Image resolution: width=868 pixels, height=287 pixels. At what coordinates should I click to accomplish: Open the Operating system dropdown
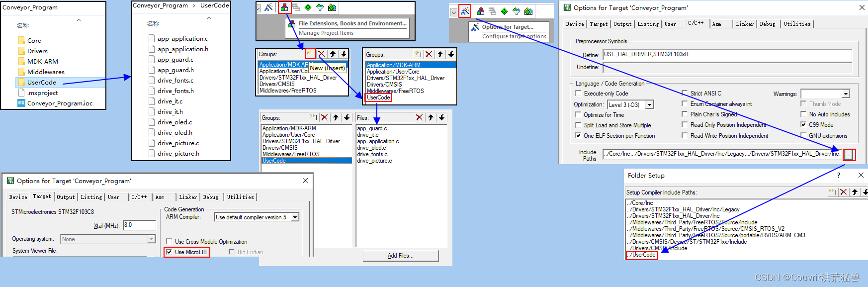pyautogui.click(x=151, y=239)
